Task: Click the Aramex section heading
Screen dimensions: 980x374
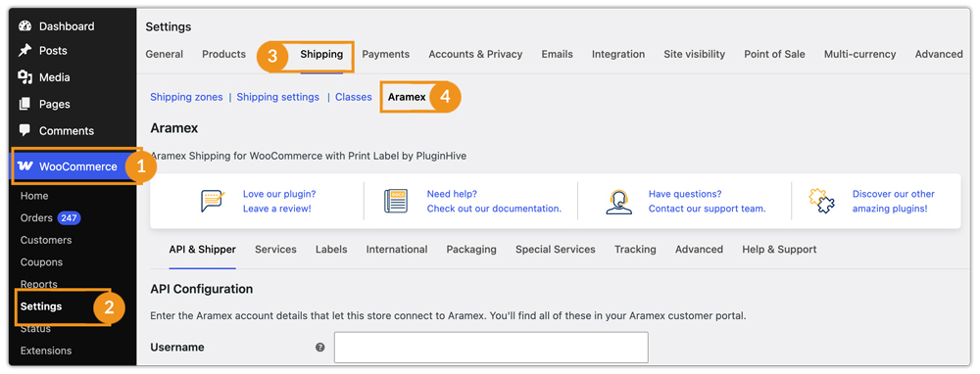Action: [174, 128]
